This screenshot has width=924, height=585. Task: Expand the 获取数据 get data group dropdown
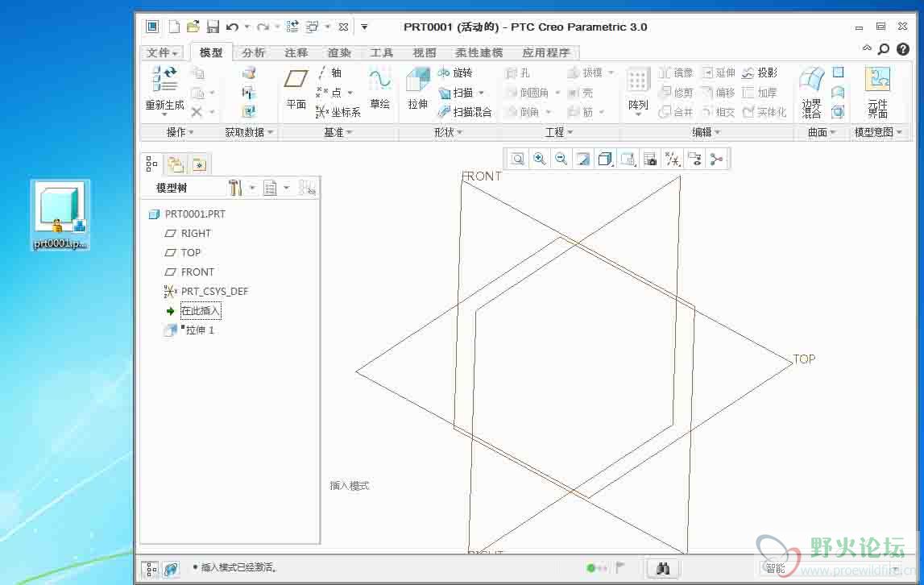(x=249, y=132)
